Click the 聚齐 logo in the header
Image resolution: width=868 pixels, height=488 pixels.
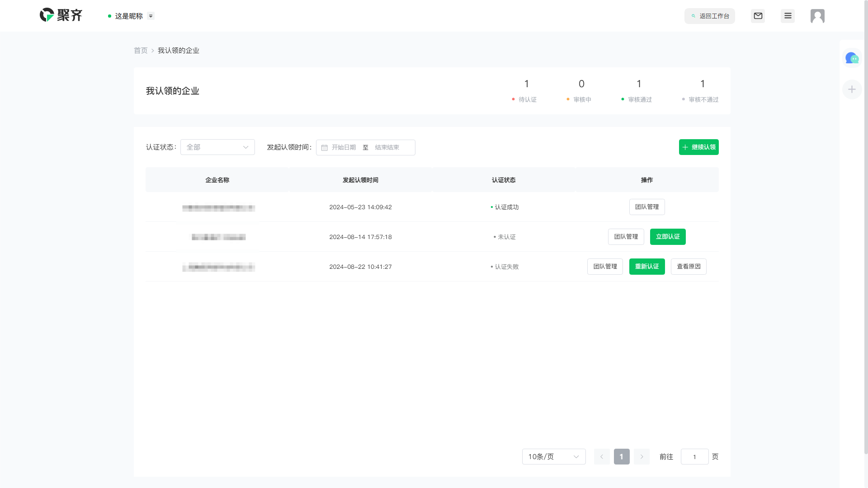pyautogui.click(x=61, y=15)
